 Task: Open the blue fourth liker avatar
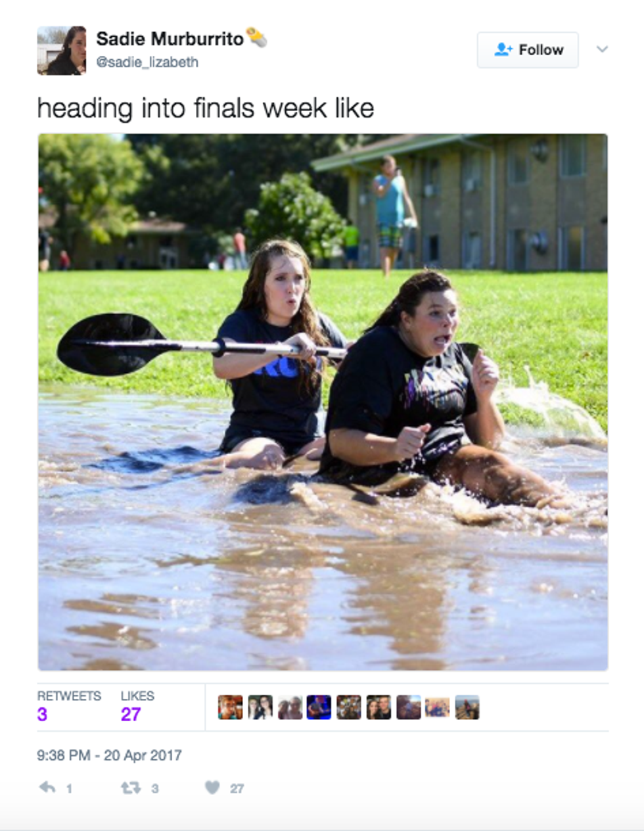319,707
